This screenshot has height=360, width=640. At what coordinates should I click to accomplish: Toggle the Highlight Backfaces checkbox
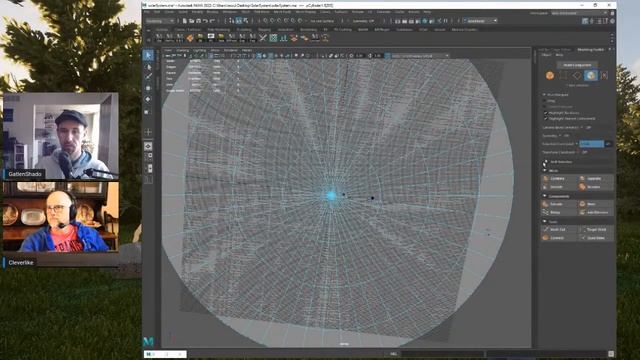(x=546, y=113)
